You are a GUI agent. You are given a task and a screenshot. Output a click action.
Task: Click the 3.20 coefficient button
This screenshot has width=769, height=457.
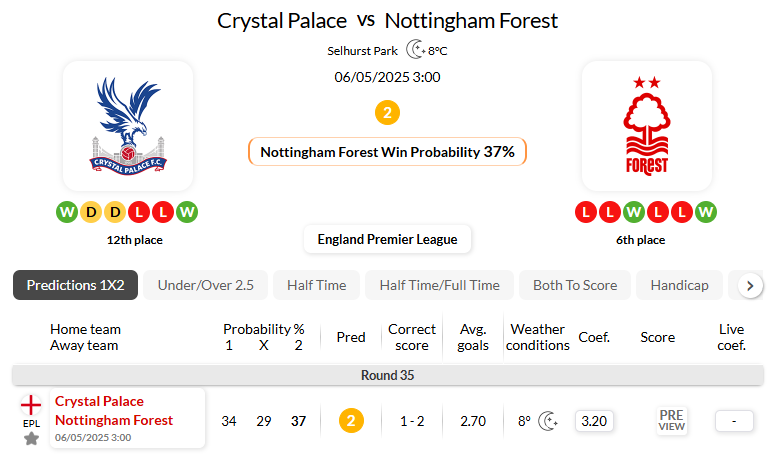click(x=594, y=421)
